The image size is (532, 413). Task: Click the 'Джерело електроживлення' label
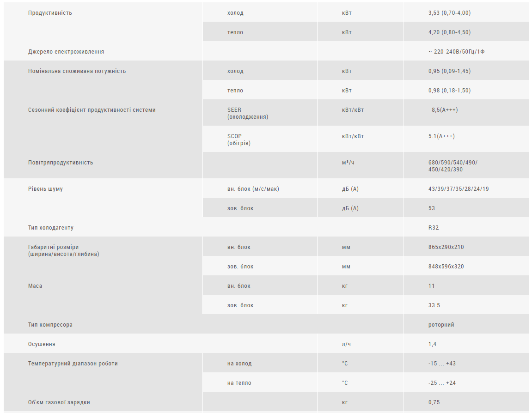[66, 52]
